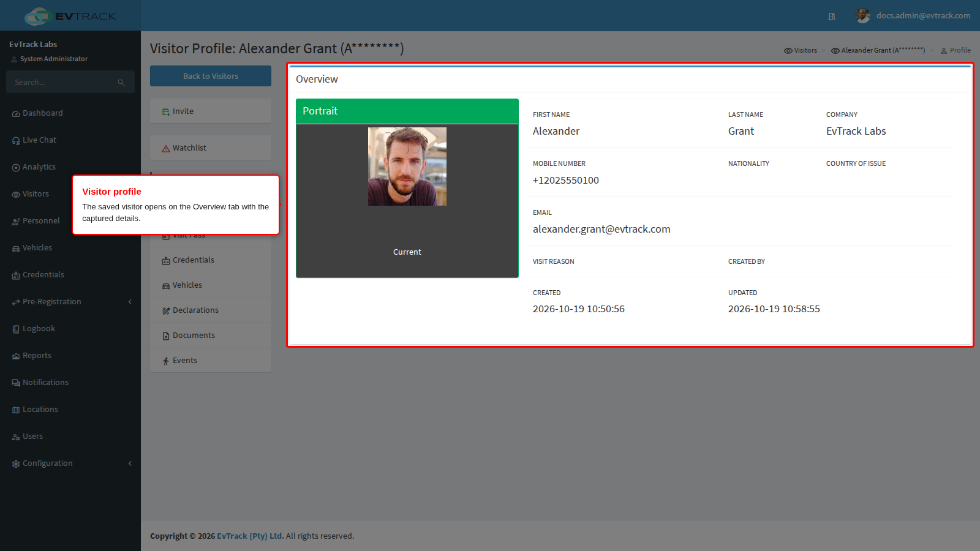The width and height of the screenshot is (980, 551).
Task: Click the search magnifier icon
Action: coord(121,83)
